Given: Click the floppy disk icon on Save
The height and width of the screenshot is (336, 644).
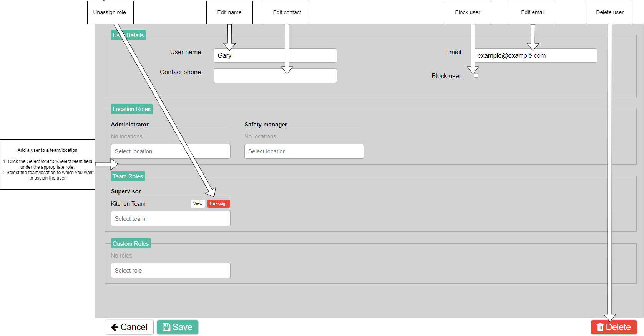Looking at the screenshot, I should pos(166,327).
